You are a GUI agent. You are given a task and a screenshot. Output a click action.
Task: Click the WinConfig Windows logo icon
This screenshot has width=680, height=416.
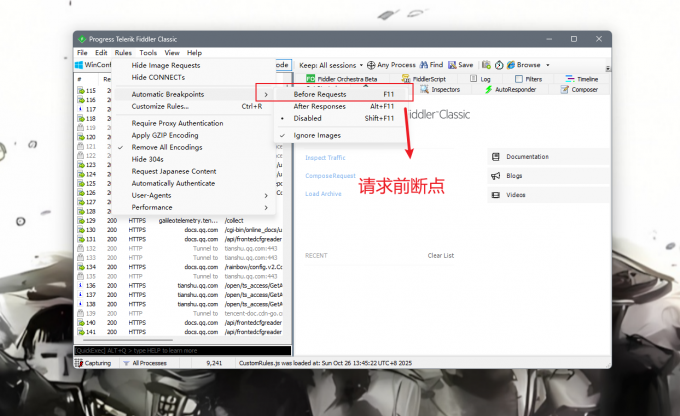coord(79,64)
